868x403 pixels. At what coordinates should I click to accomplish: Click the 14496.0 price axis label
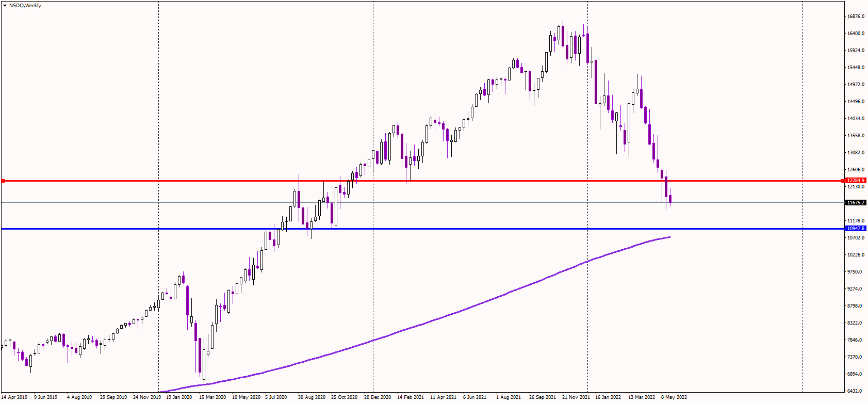pos(856,102)
